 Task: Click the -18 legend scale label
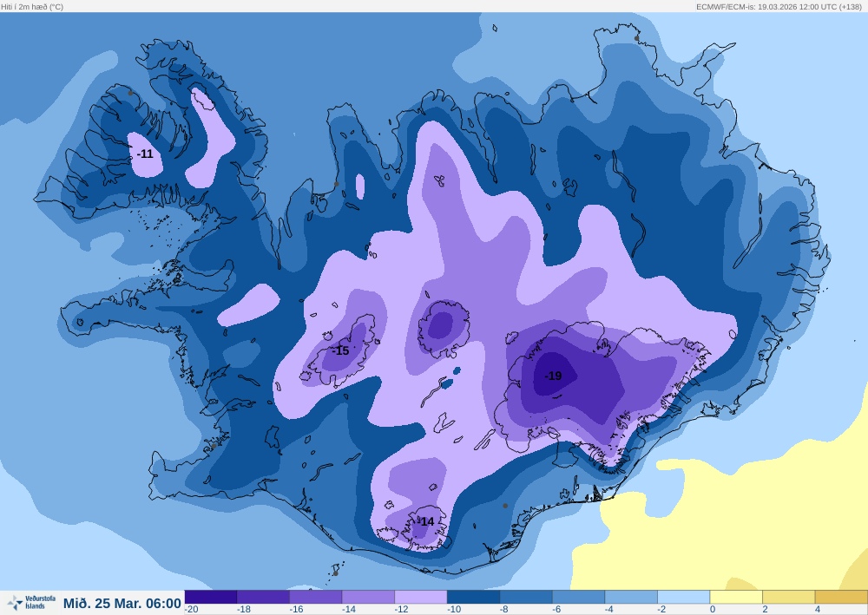244,610
